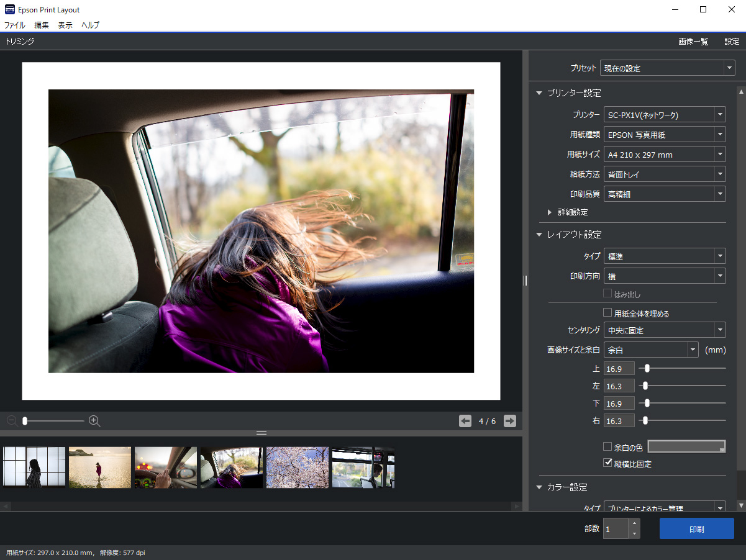Click the Epson Print Layout app icon
The image size is (746, 560).
pyautogui.click(x=9, y=9)
